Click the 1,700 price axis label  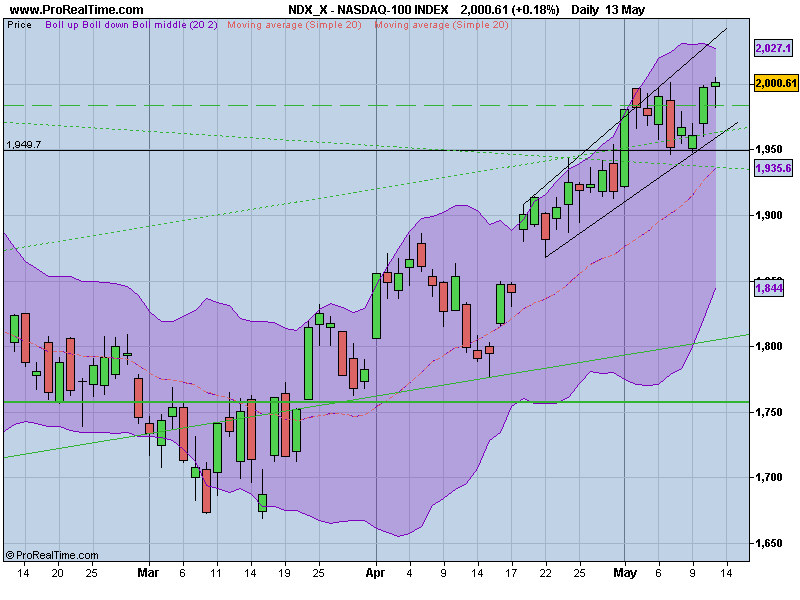(x=769, y=478)
